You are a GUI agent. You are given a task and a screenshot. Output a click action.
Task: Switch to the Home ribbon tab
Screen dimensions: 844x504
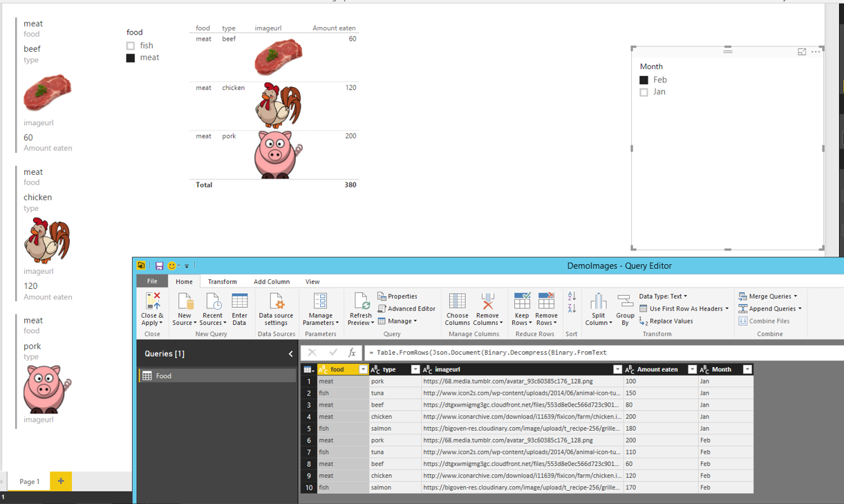(184, 281)
